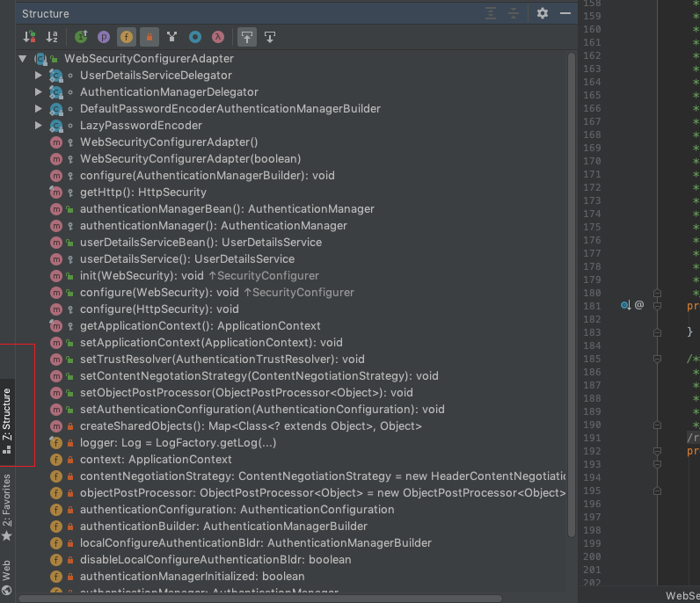Screen dimensions: 700x603
Task: Hide the Structure panel with minus icon
Action: tap(565, 13)
